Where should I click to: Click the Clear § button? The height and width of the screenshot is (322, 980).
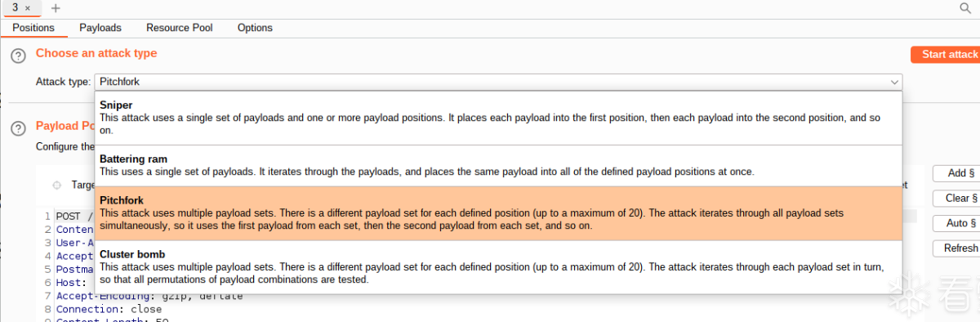click(956, 199)
